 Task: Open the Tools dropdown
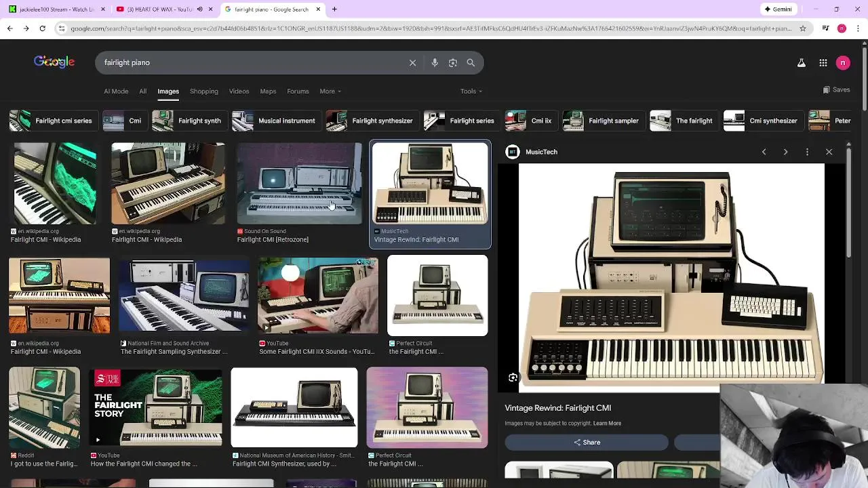coord(471,91)
